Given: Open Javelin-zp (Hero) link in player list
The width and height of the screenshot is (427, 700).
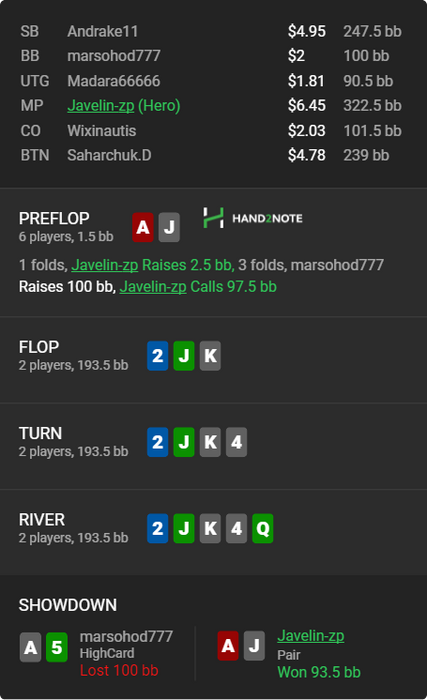Looking at the screenshot, I should coord(124,106).
